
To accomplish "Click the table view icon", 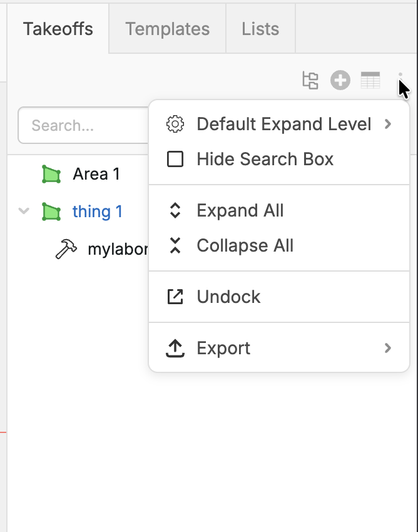I will (x=370, y=80).
